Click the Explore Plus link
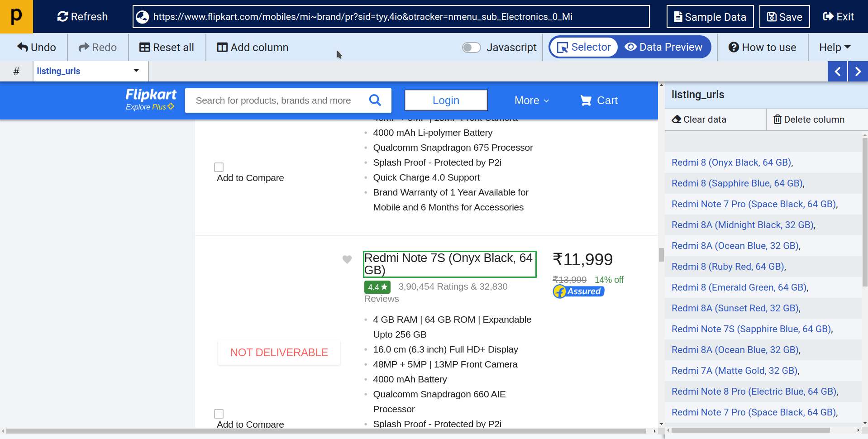 [x=150, y=107]
